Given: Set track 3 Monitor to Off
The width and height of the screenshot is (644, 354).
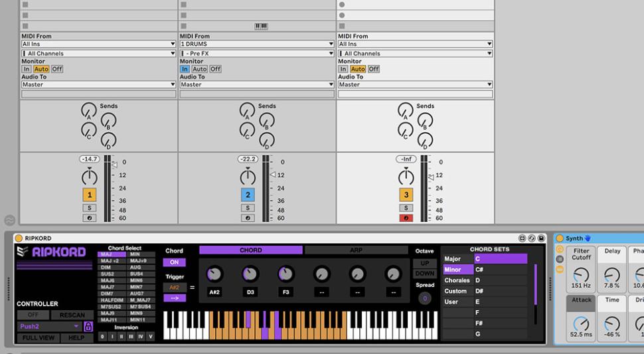Looking at the screenshot, I should [374, 69].
